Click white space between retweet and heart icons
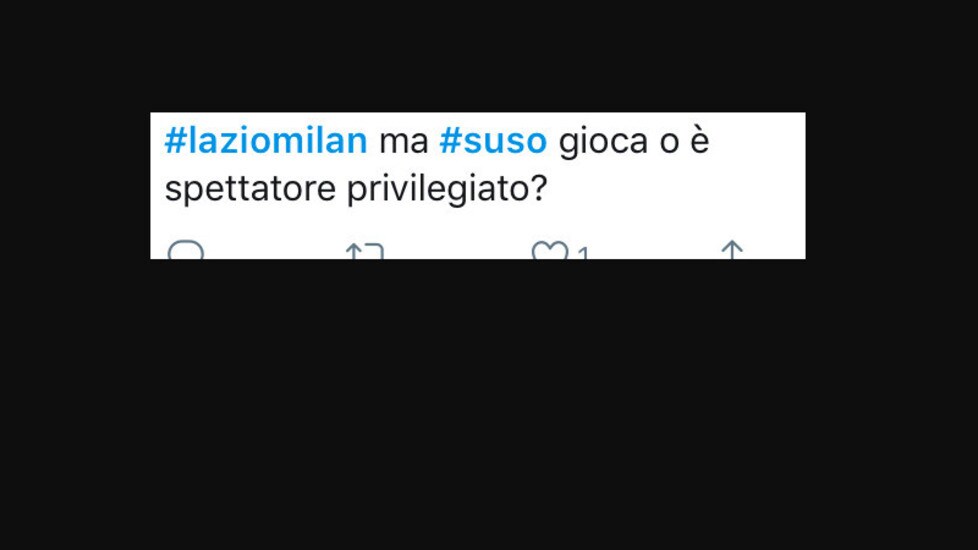The width and height of the screenshot is (978, 550). (x=457, y=249)
